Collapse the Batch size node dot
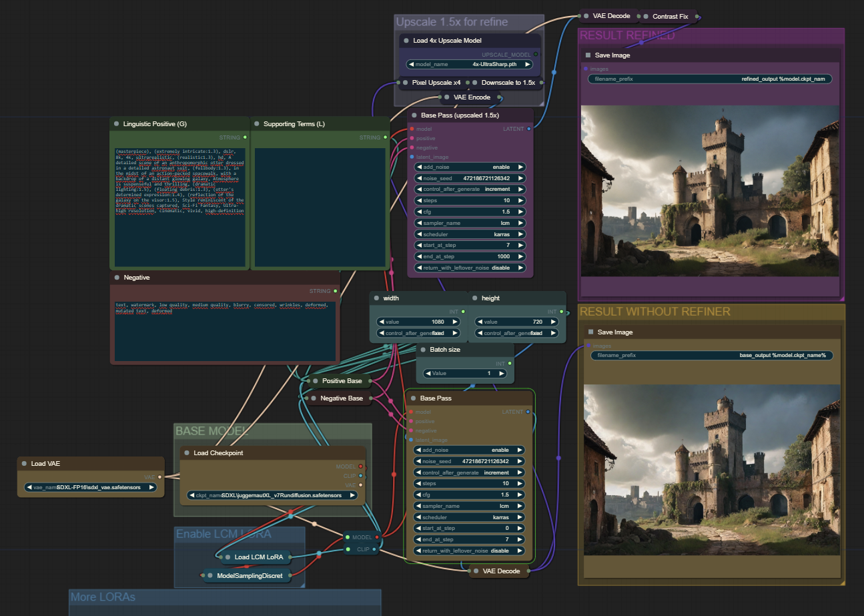Screen dimensions: 864x616 point(423,350)
